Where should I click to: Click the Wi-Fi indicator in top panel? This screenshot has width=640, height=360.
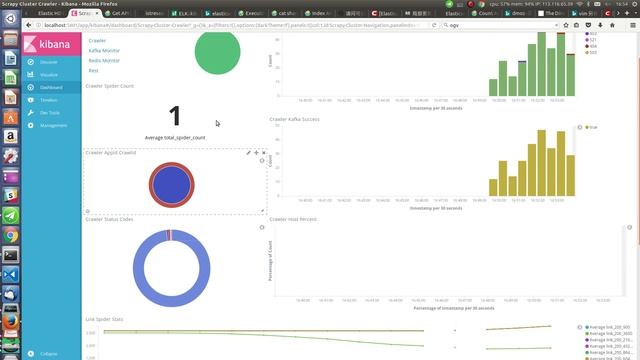tap(580, 4)
